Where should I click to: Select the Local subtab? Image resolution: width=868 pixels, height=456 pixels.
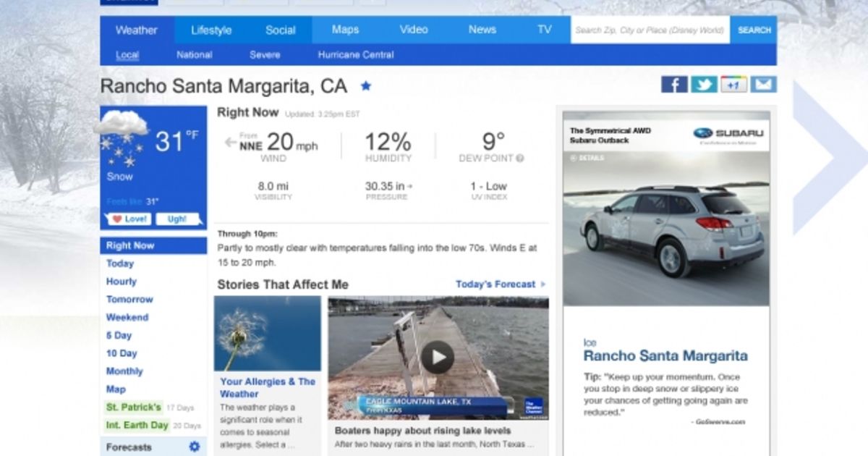[x=128, y=54]
